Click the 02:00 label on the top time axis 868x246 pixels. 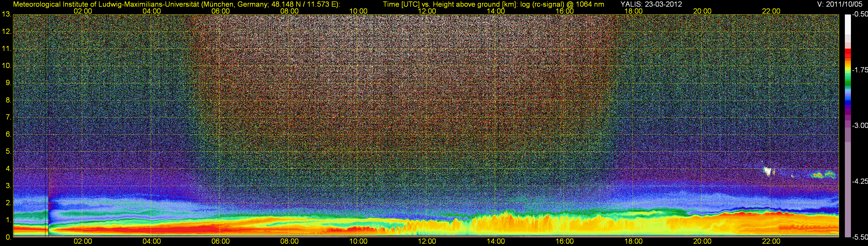tap(83, 11)
